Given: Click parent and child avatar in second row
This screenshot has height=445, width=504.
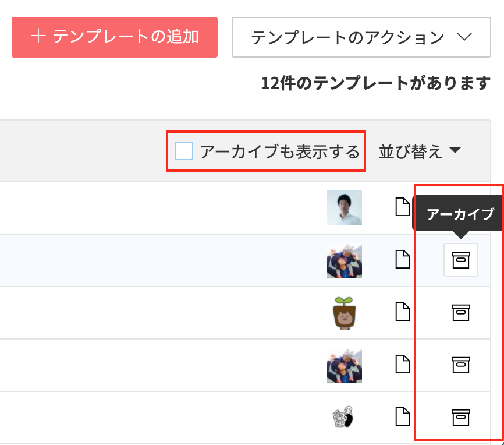Looking at the screenshot, I should (x=345, y=260).
